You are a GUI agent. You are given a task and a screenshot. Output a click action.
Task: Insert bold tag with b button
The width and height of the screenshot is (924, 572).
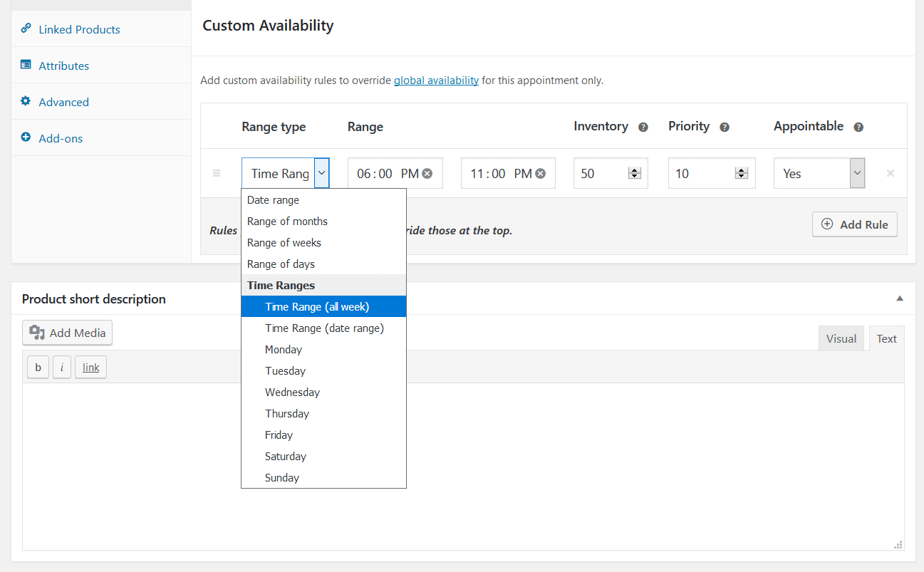38,368
